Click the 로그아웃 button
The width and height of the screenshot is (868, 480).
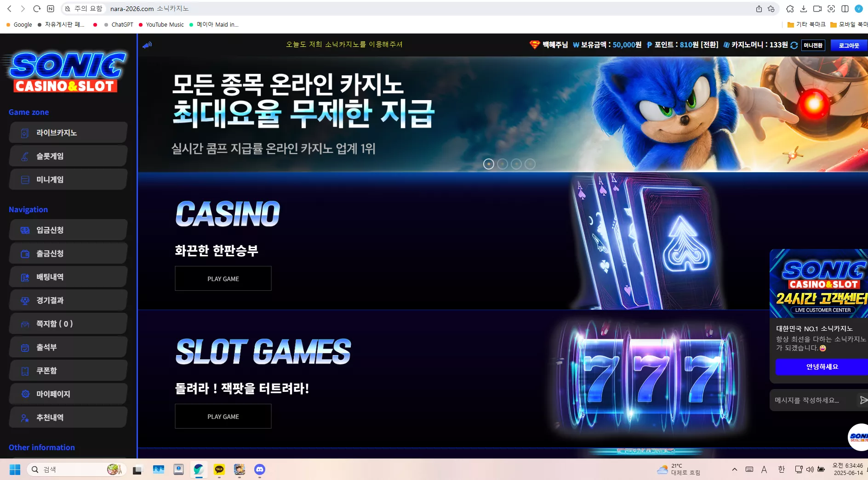click(849, 45)
